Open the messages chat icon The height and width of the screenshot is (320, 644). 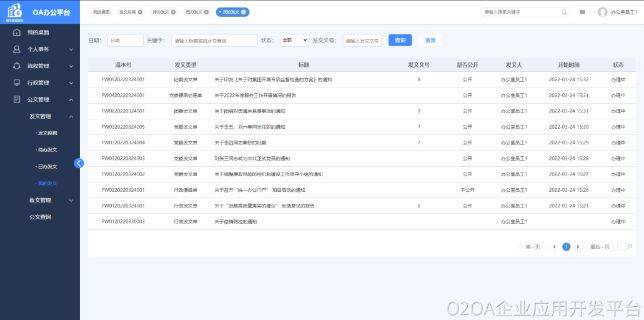582,12
